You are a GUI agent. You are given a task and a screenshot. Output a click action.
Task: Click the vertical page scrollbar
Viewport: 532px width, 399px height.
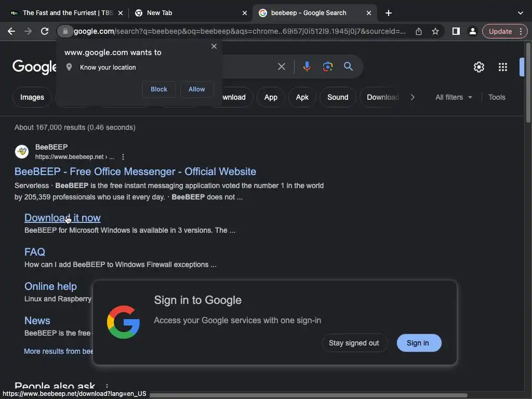tap(528, 83)
